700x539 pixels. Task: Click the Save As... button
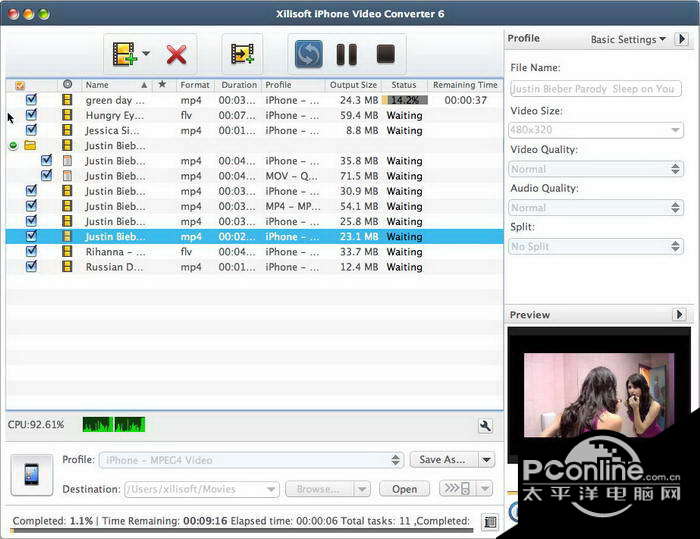(443, 460)
